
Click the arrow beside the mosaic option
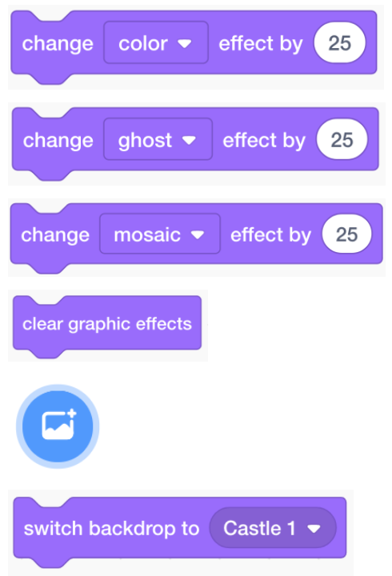point(198,234)
